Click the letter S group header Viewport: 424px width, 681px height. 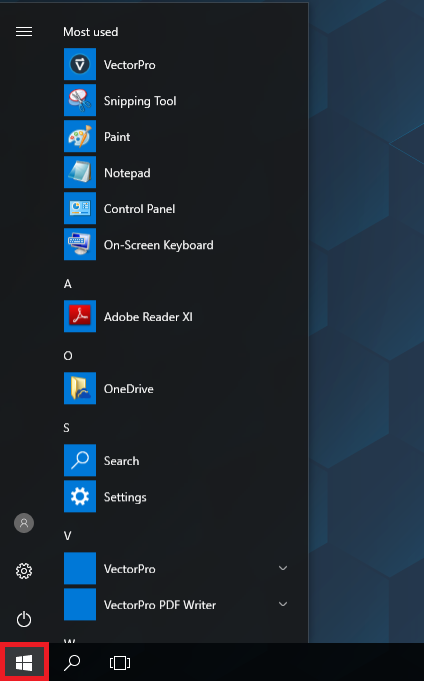(66, 428)
